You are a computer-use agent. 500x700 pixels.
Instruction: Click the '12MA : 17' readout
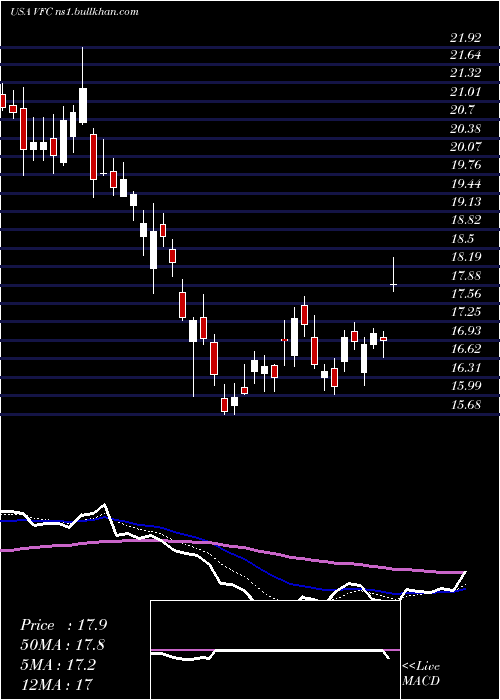pos(57,684)
